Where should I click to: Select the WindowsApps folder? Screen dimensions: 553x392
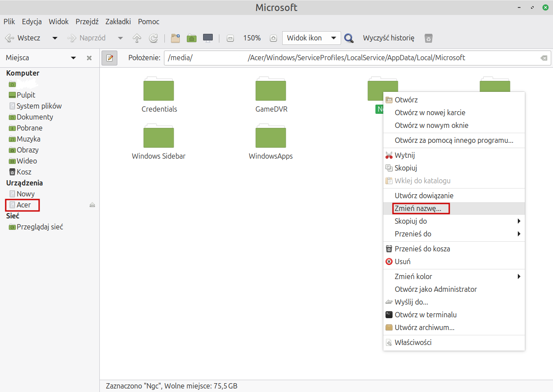[x=271, y=142]
